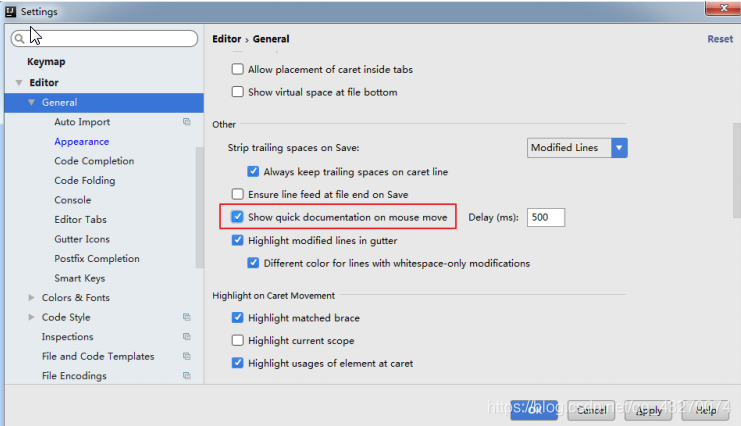Image resolution: width=741 pixels, height=426 pixels.
Task: Select the General settings page
Action: [104, 103]
